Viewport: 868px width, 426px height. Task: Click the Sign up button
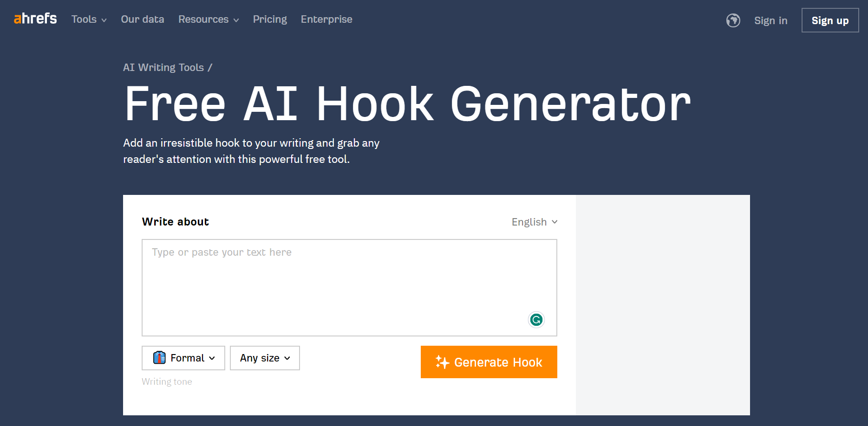pyautogui.click(x=830, y=20)
